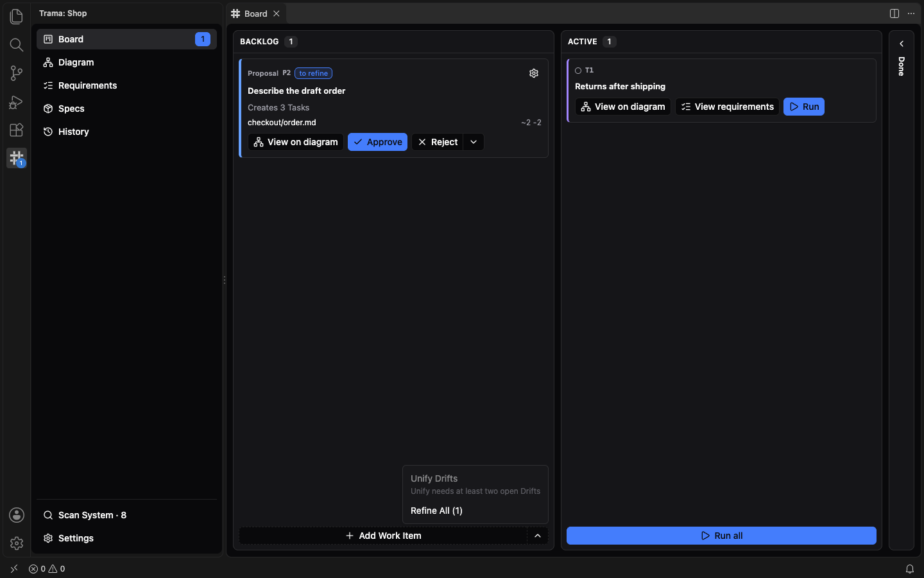Open Specs in the sidebar
The image size is (924, 578).
coord(127,109)
